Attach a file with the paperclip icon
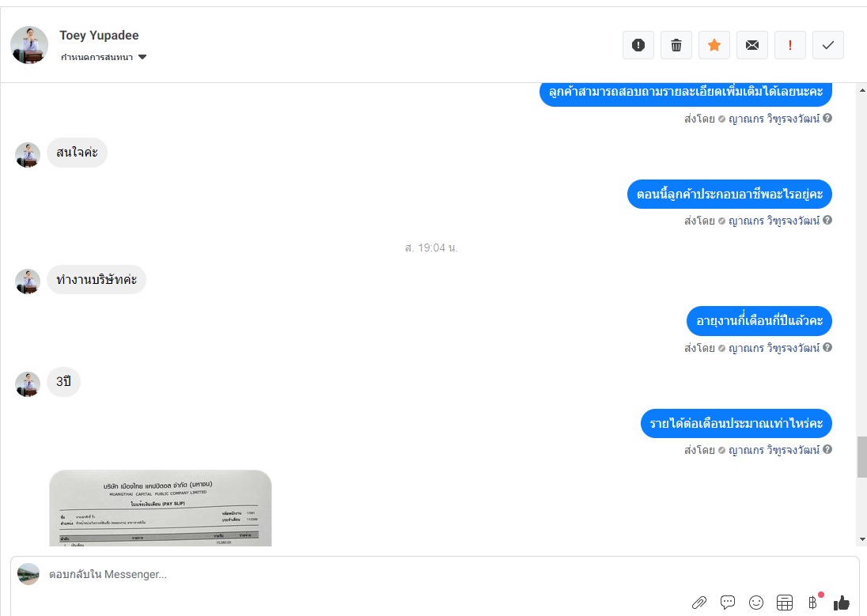The height and width of the screenshot is (616, 867). (x=699, y=603)
